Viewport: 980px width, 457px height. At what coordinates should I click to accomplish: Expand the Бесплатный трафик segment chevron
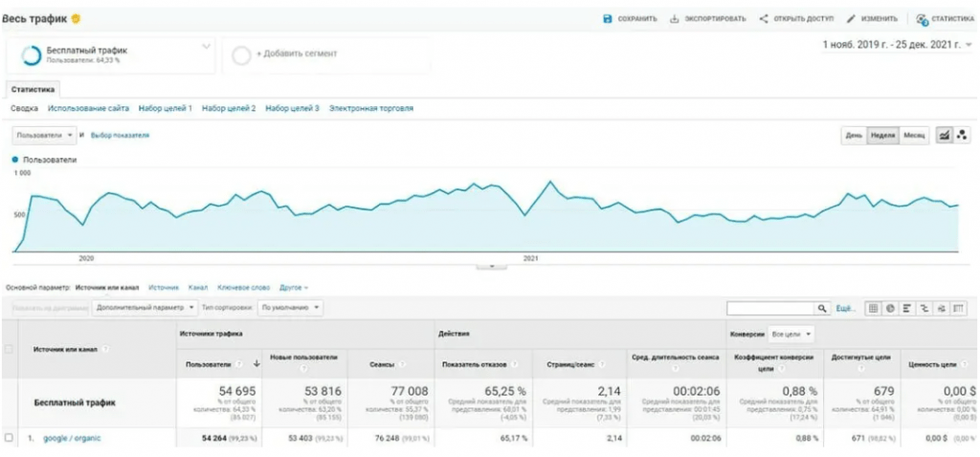pyautogui.click(x=207, y=46)
